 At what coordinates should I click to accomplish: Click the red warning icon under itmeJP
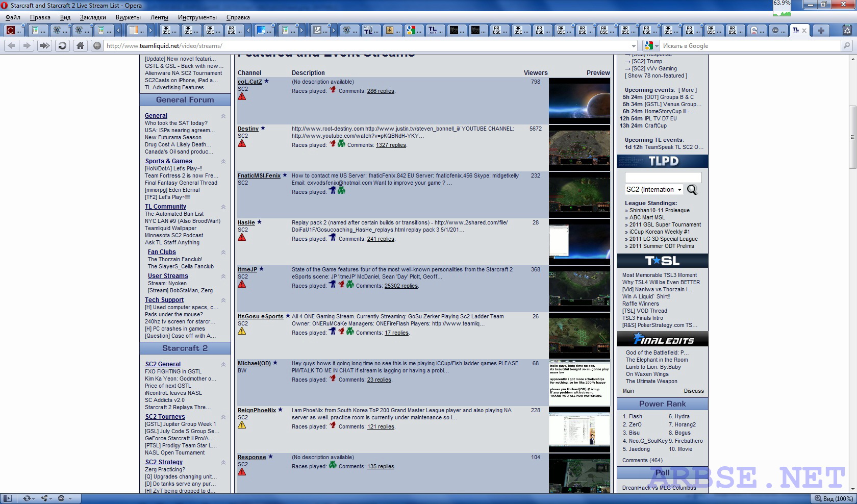[x=242, y=284]
